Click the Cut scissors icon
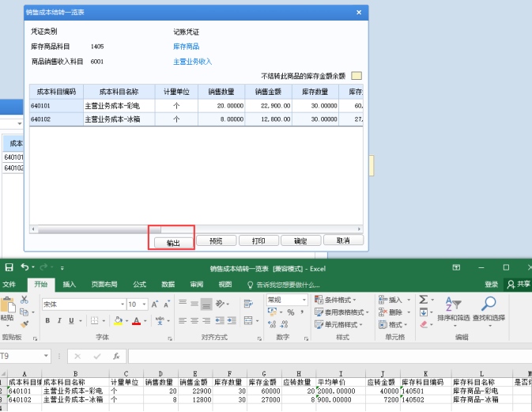 [x=24, y=300]
